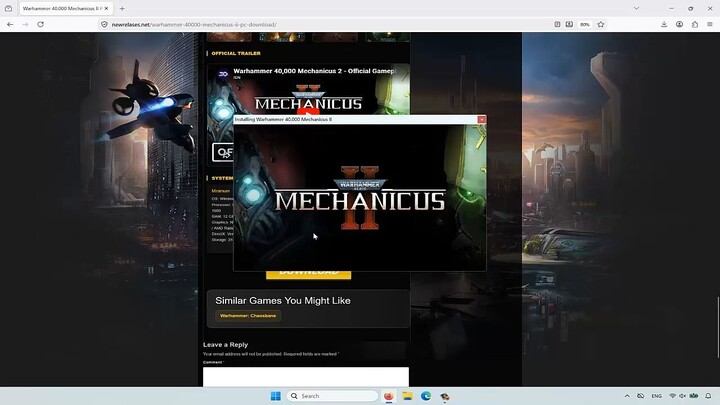Switch the ENG input language indicator

coord(657,396)
